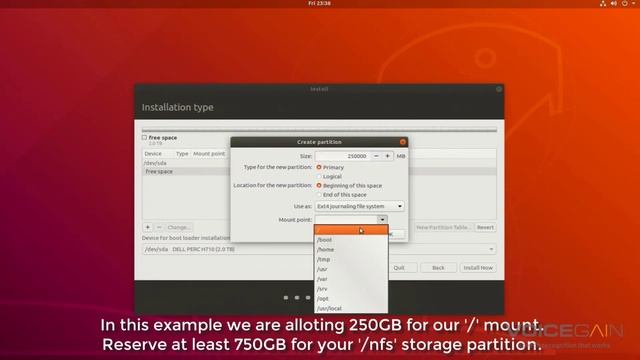The height and width of the screenshot is (360, 640).
Task: Click the Install Now button
Action: (478, 268)
